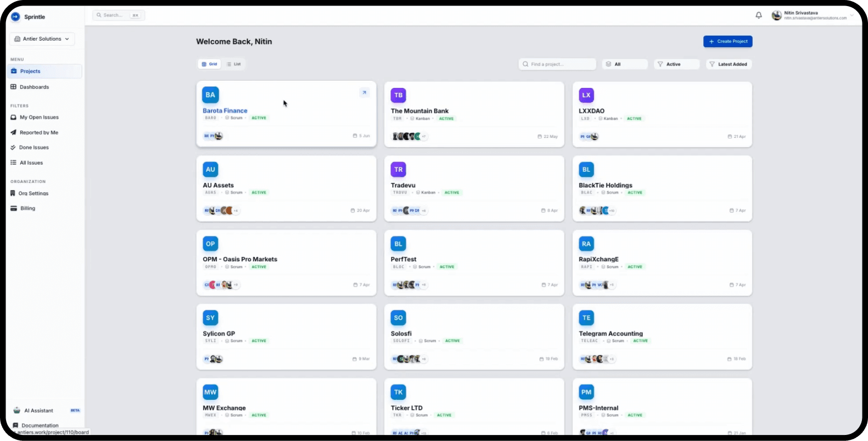
Task: Click the global Search field
Action: click(x=119, y=15)
